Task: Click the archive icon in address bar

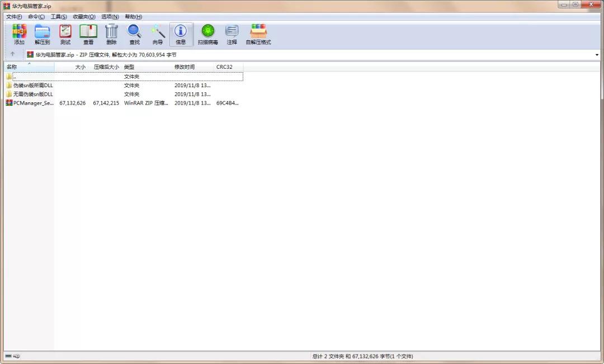Action: tap(30, 55)
